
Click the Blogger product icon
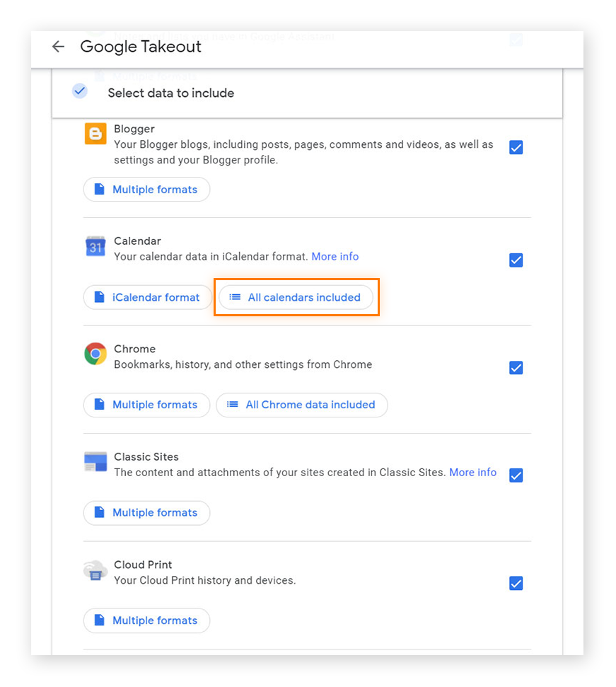point(95,134)
